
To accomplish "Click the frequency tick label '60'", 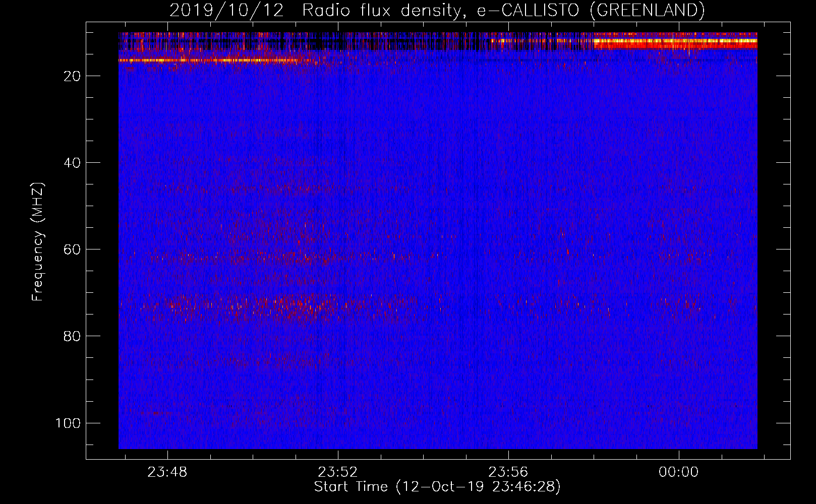I will pyautogui.click(x=73, y=249).
